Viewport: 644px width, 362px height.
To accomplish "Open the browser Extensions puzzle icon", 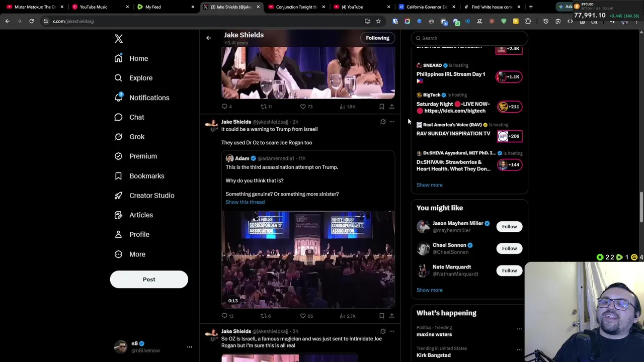I will [x=528, y=21].
